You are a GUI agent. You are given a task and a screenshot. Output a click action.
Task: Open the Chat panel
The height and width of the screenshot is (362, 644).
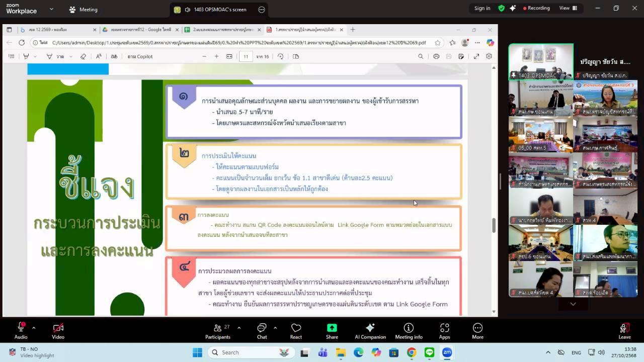tap(262, 331)
